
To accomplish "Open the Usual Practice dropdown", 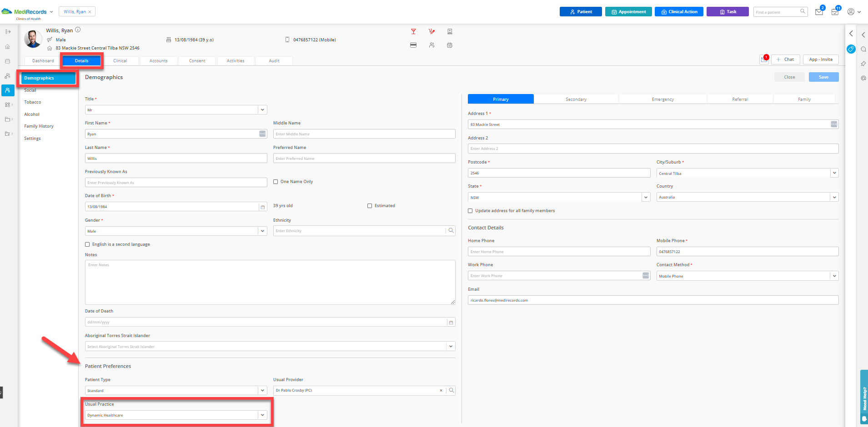I will click(x=262, y=415).
